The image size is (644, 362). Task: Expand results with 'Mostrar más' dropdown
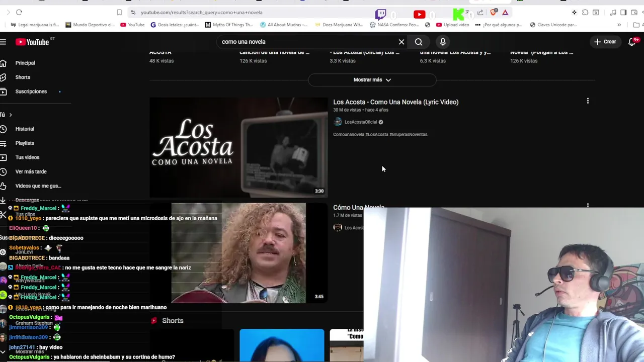(x=372, y=79)
